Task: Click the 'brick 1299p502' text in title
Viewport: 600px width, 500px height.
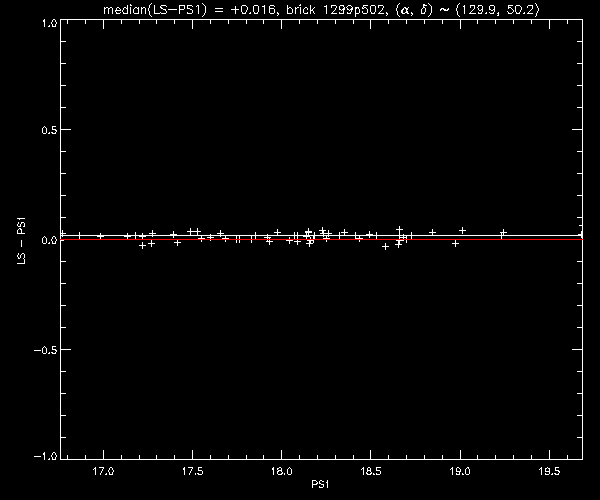Action: [x=335, y=9]
